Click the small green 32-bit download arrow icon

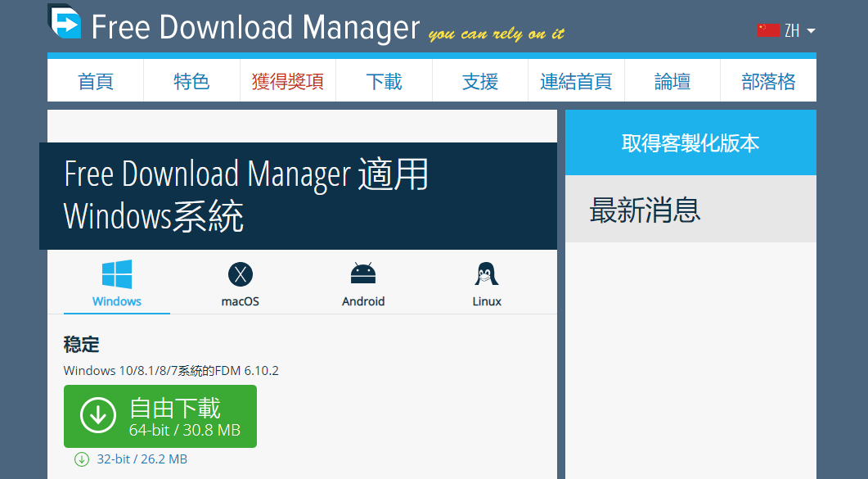[81, 459]
